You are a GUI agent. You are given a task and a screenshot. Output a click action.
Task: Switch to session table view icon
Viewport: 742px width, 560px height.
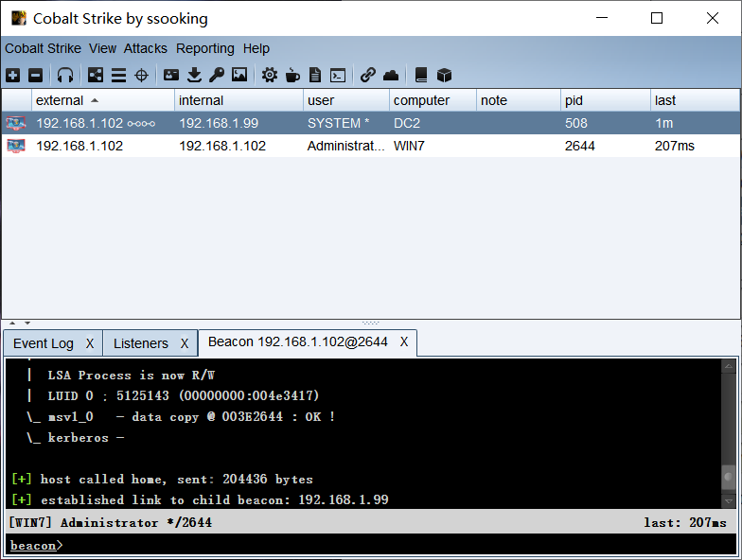[x=118, y=76]
